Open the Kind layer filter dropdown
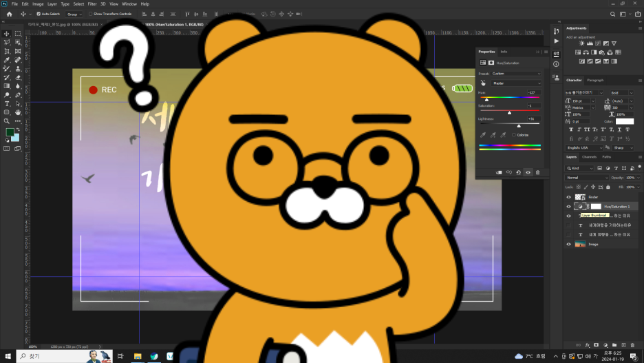 pyautogui.click(x=580, y=168)
